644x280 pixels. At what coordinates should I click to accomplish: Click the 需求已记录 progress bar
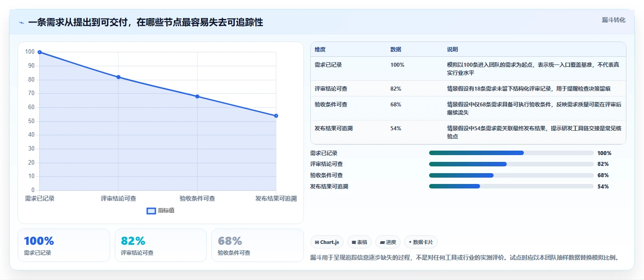[511, 153]
